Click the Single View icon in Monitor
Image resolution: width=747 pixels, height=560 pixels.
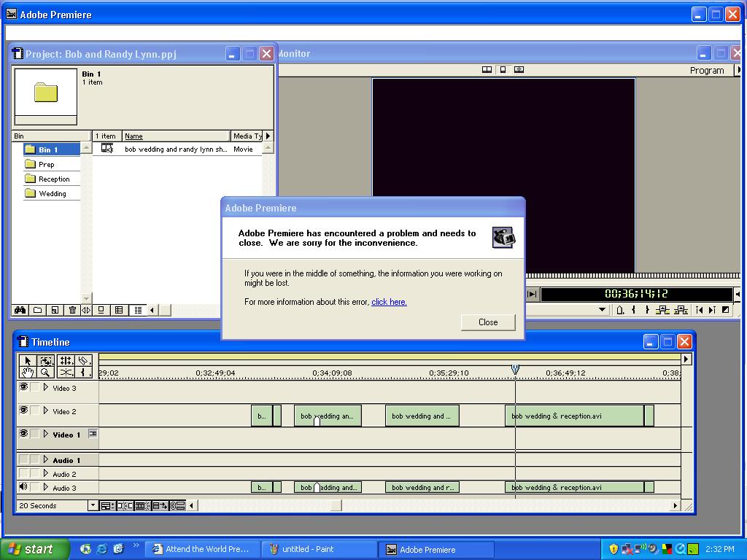(503, 69)
